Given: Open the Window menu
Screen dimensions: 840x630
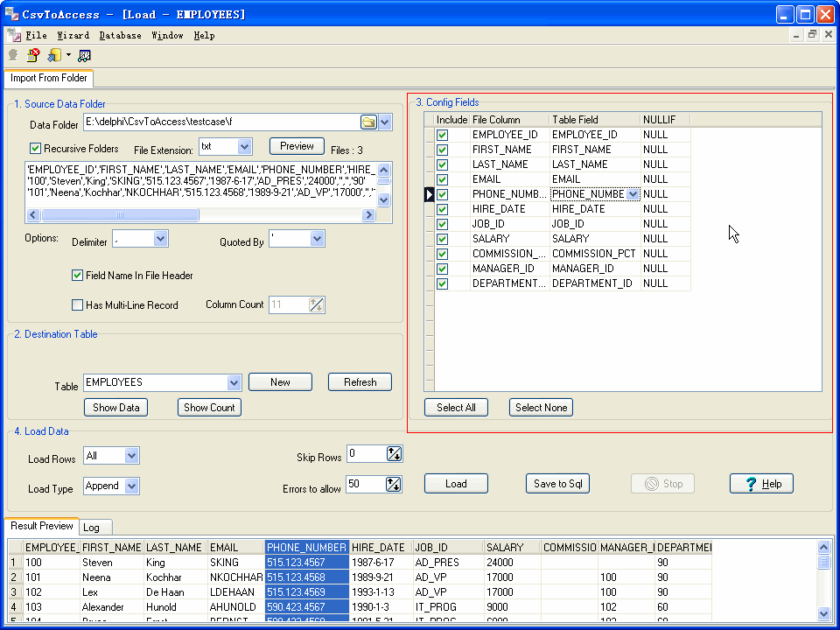Looking at the screenshot, I should click(167, 35).
